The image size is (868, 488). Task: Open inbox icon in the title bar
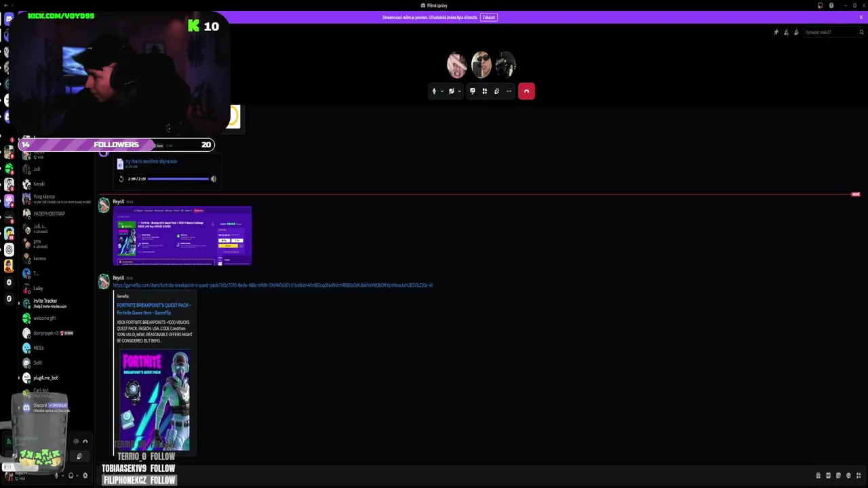tap(820, 5)
